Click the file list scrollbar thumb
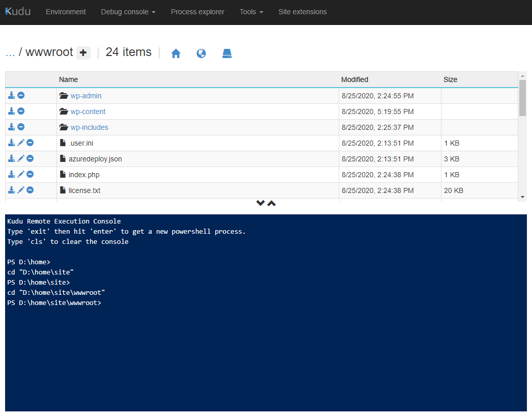The height and width of the screenshot is (416, 532). point(522,98)
